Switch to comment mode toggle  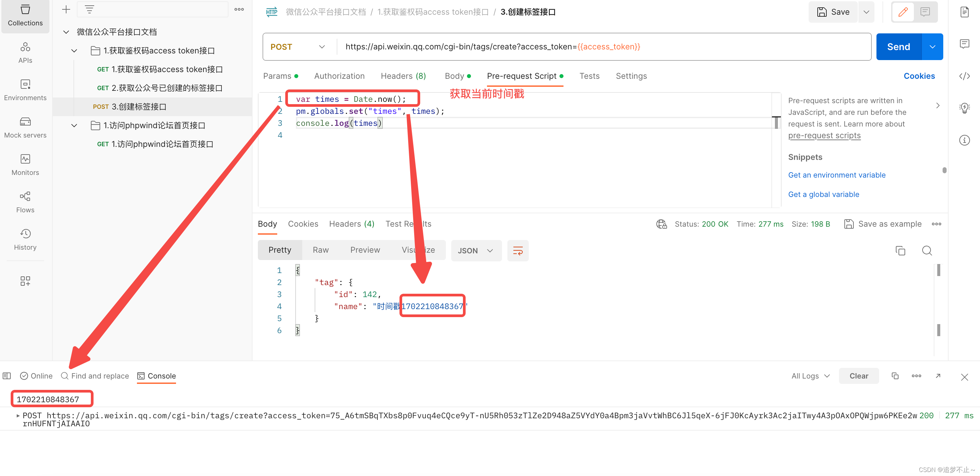925,12
